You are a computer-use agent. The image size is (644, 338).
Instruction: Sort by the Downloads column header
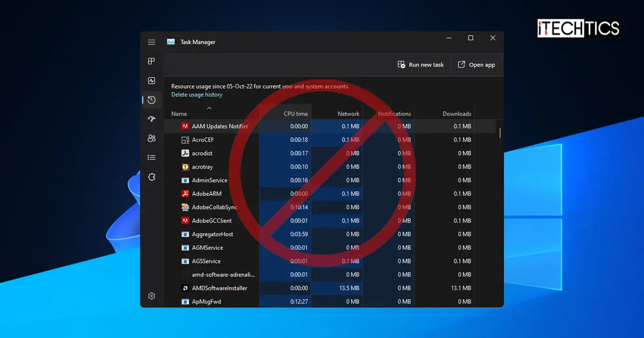coord(457,114)
